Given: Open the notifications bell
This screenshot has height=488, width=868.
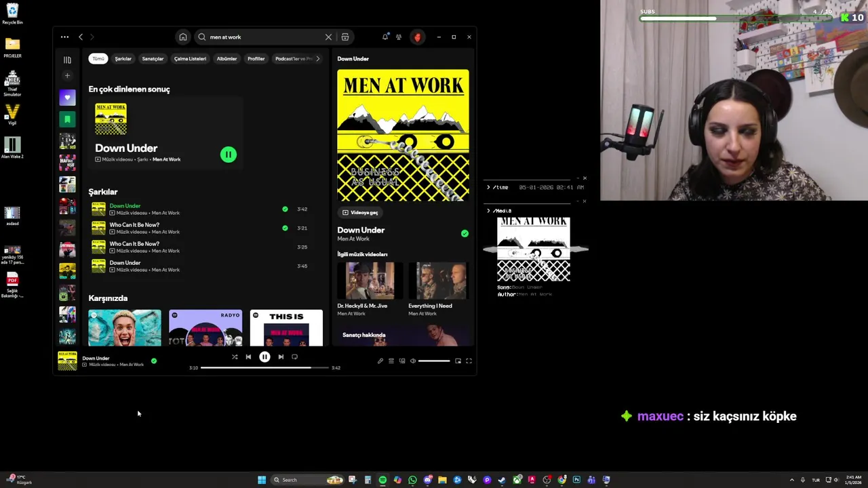Looking at the screenshot, I should tap(385, 37).
